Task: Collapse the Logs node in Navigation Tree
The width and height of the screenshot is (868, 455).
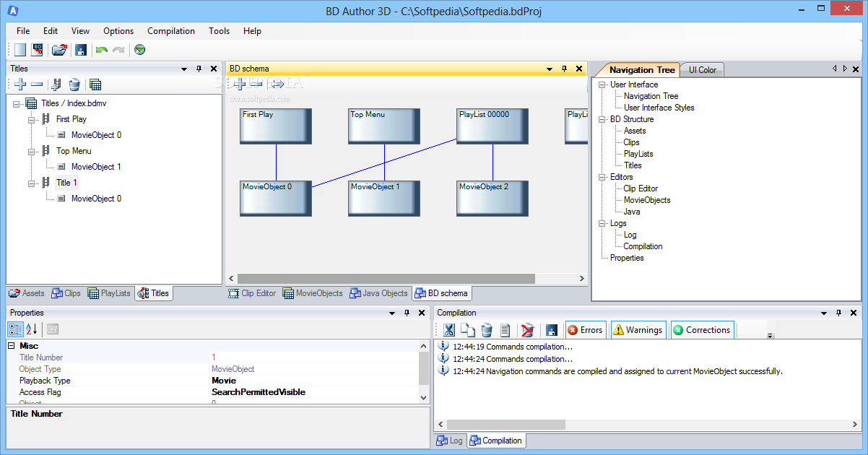Action: point(603,223)
